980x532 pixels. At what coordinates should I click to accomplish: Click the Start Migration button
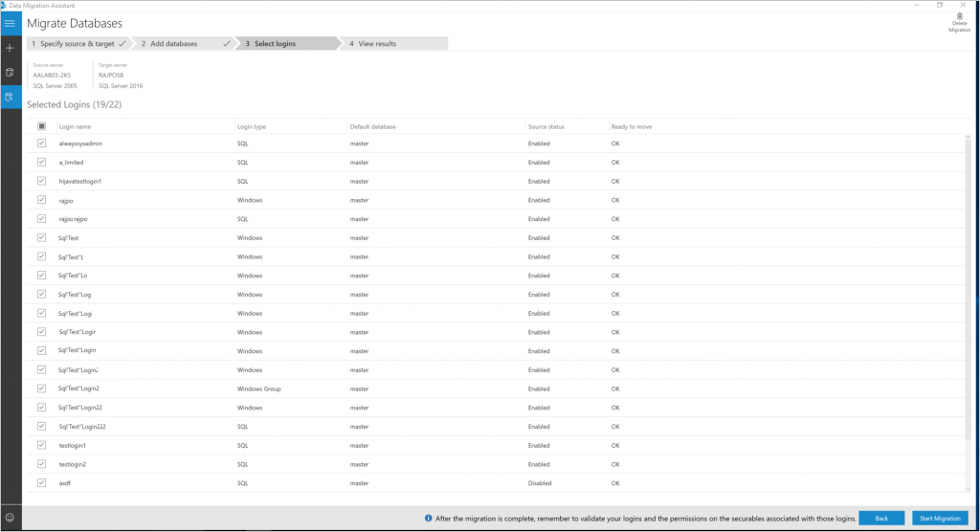940,519
